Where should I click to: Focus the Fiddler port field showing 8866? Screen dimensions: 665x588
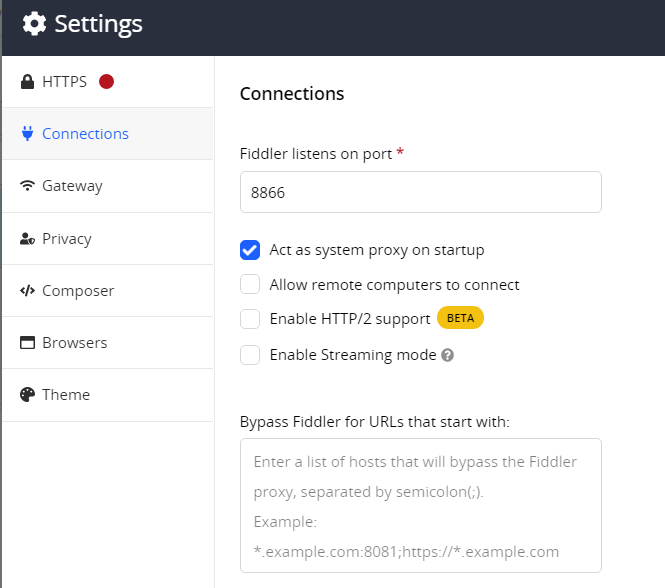pos(420,192)
